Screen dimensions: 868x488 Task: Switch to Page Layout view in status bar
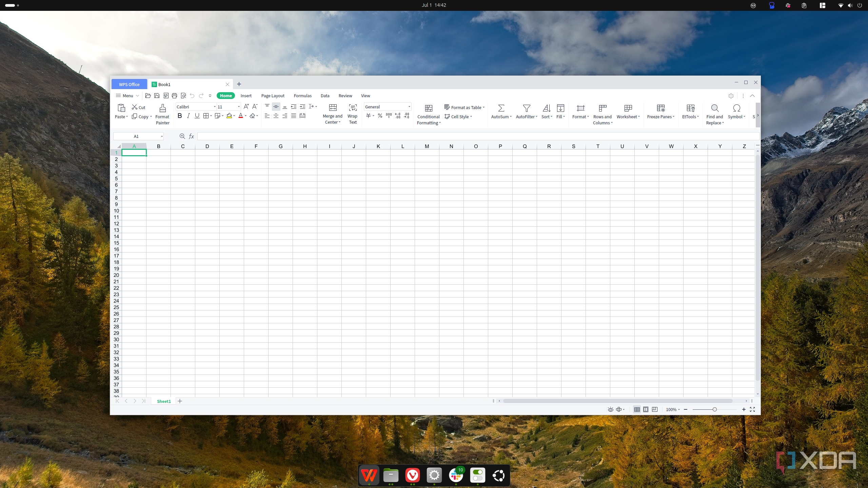pos(646,409)
